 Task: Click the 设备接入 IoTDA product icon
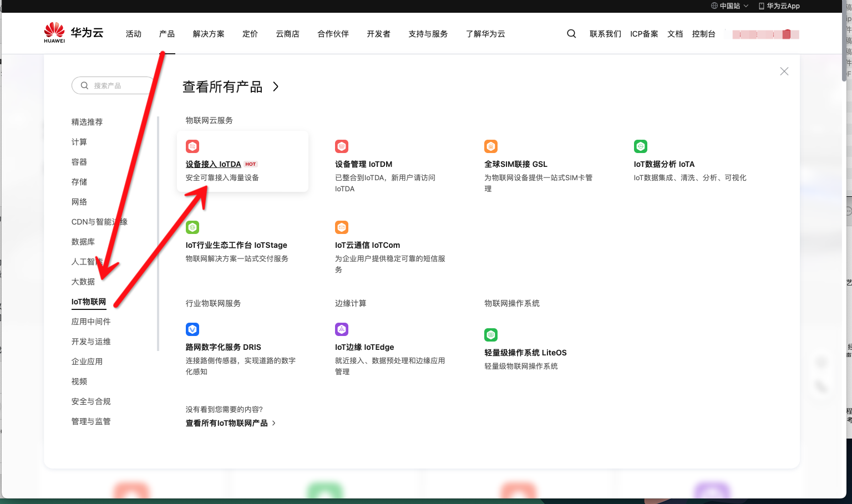[x=192, y=146]
